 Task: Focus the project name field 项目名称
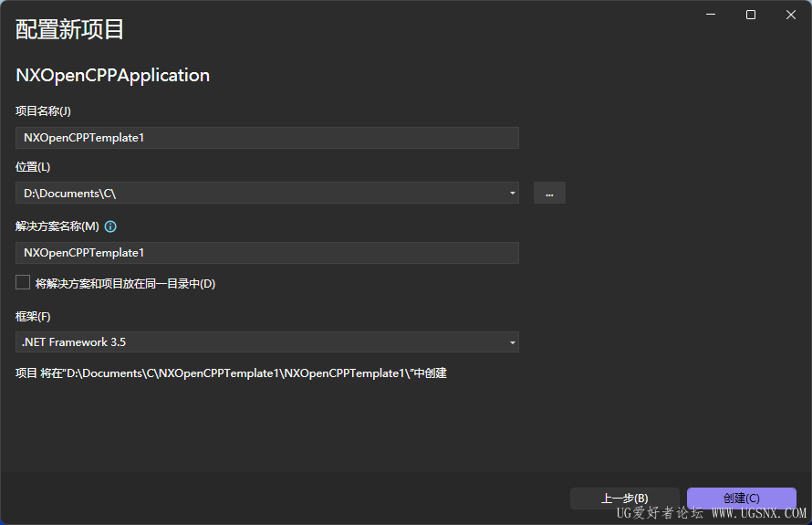tap(267, 138)
